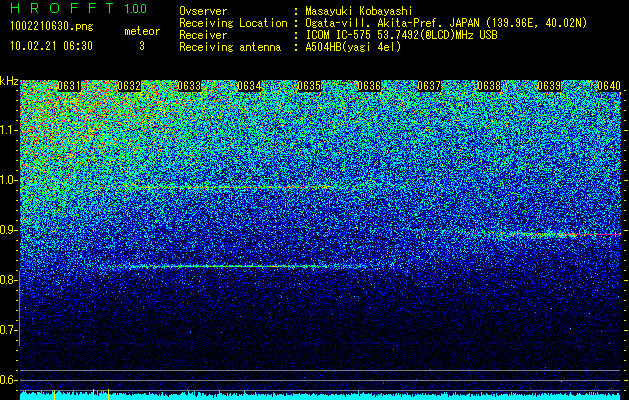Image resolution: width=629 pixels, height=400 pixels.
Task: Click the 1.1 kHz axis label
Action: 8,130
